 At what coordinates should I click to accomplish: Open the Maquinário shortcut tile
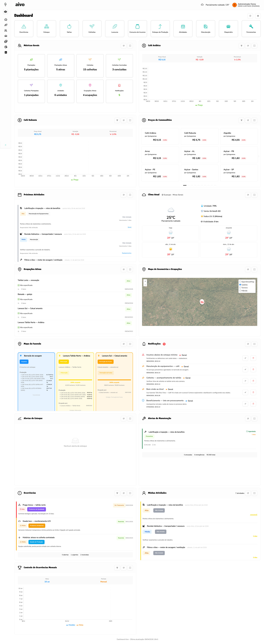pyautogui.click(x=229, y=29)
